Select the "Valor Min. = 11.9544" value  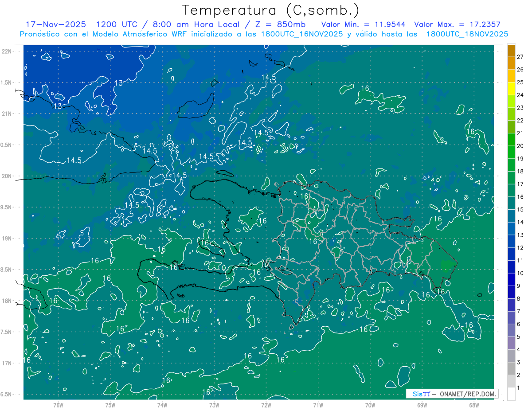point(364,24)
